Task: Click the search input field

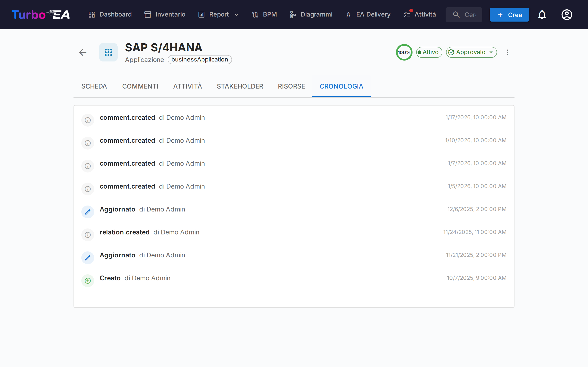Action: coord(469,15)
